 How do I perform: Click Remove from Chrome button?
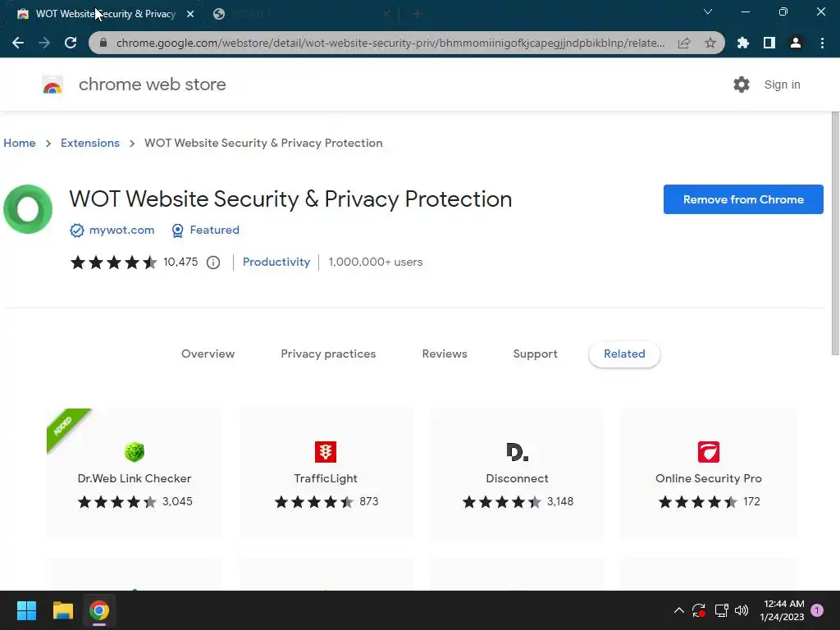[743, 199]
